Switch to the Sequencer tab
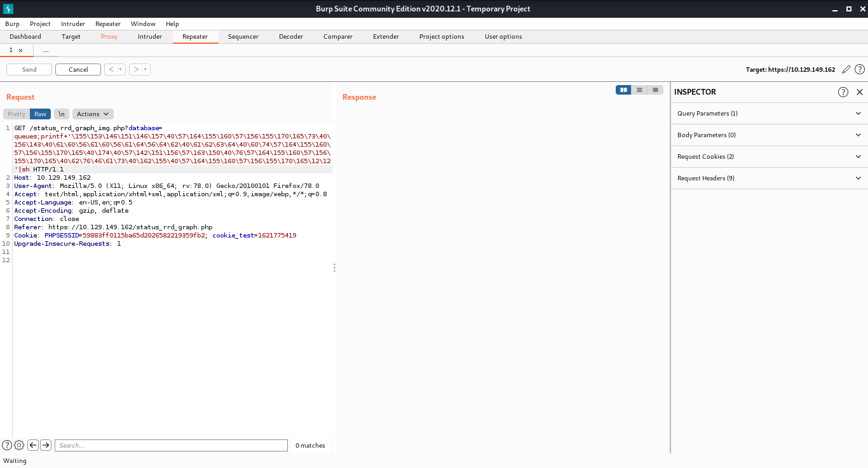 [x=243, y=37]
